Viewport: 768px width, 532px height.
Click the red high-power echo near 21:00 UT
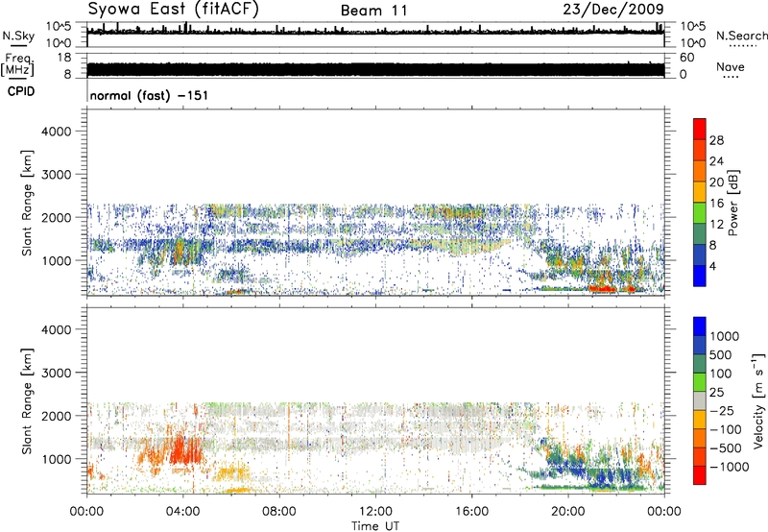tap(603, 288)
